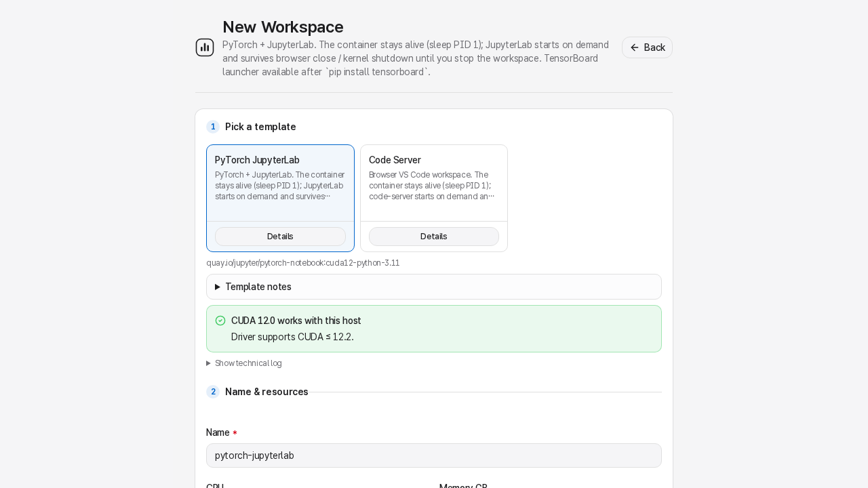The width and height of the screenshot is (868, 488).
Task: Click the step 2 badge beside Name & resources
Action: (x=213, y=392)
